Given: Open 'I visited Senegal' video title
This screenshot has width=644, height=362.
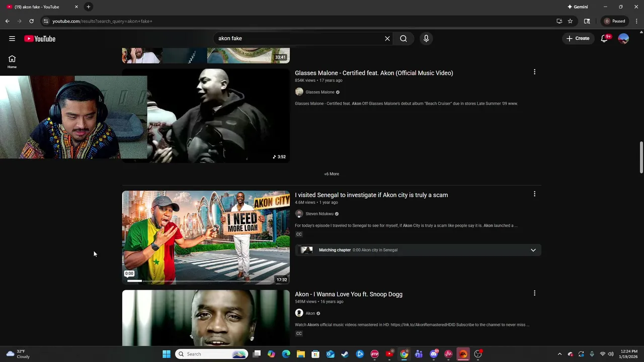Looking at the screenshot, I should tap(371, 195).
